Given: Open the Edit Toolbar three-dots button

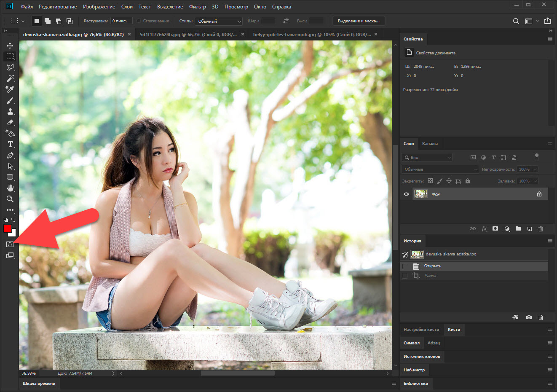Looking at the screenshot, I should (x=10, y=210).
